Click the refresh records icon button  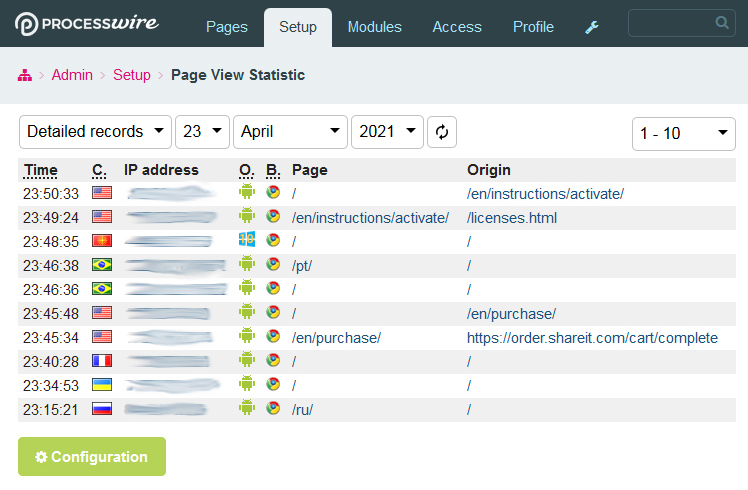pos(442,132)
